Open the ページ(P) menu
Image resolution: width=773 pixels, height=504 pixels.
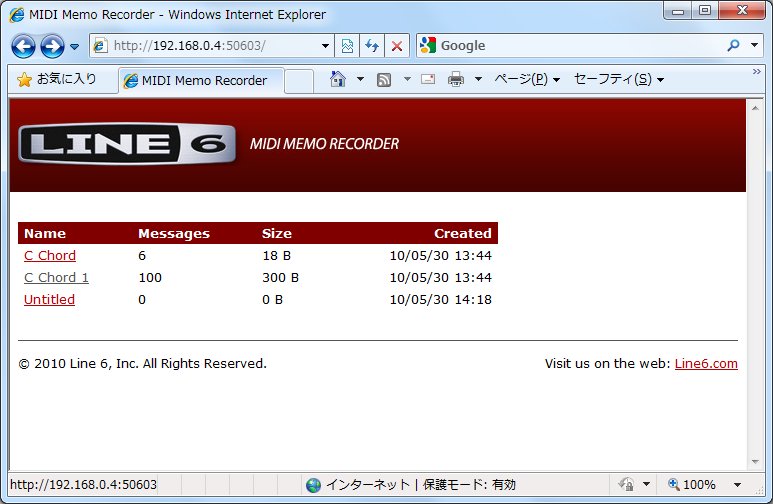point(527,79)
